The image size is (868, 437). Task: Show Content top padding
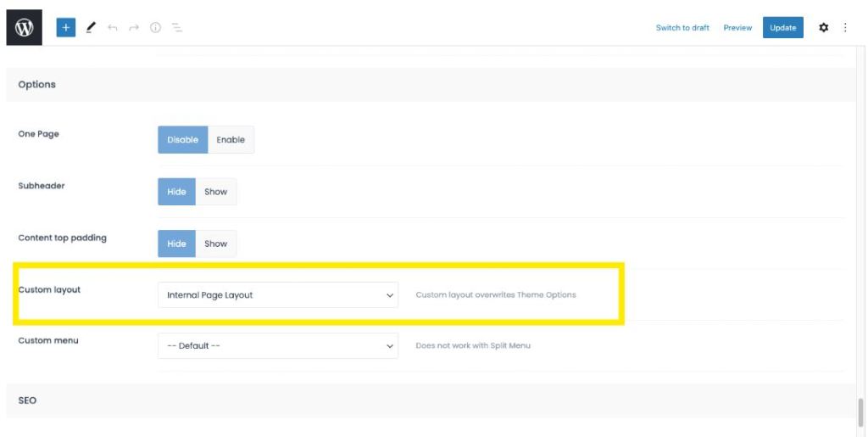click(x=216, y=244)
